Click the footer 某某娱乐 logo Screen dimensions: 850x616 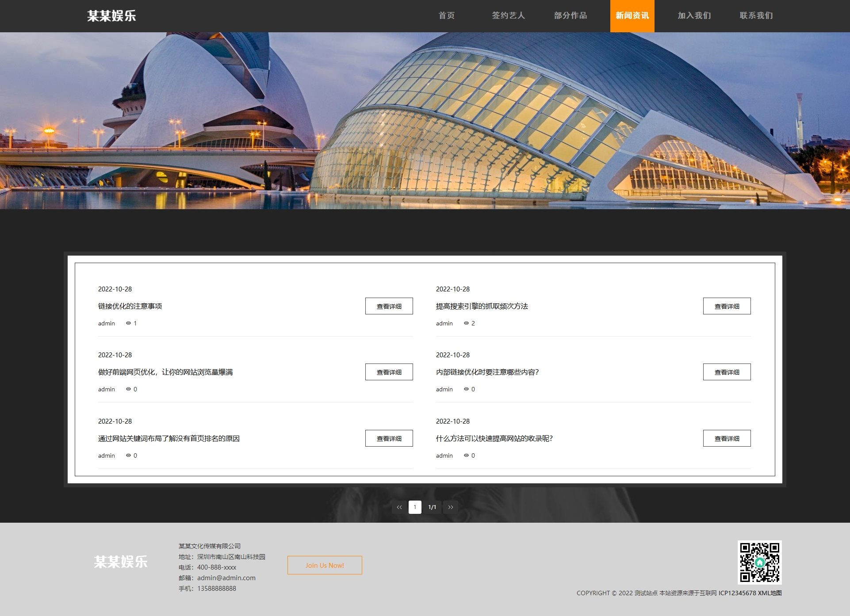coord(120,562)
